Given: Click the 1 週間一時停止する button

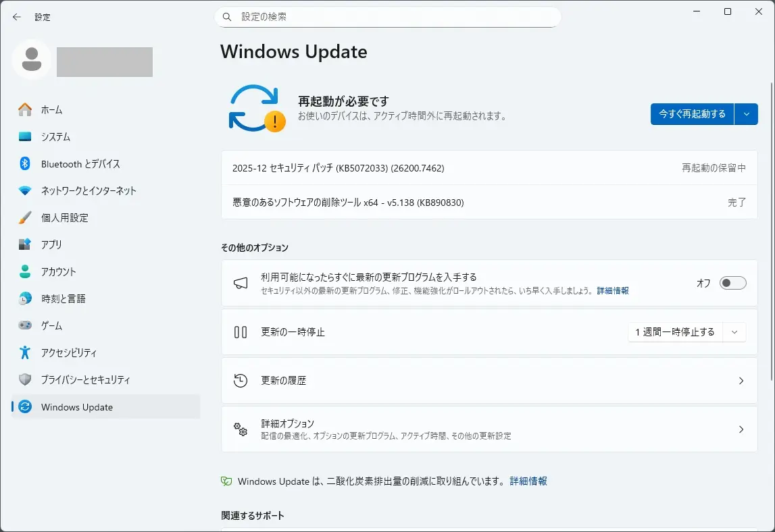Looking at the screenshot, I should [674, 332].
